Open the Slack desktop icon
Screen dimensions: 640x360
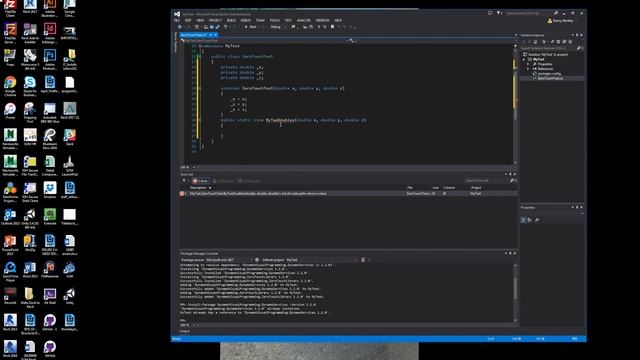tap(70, 137)
